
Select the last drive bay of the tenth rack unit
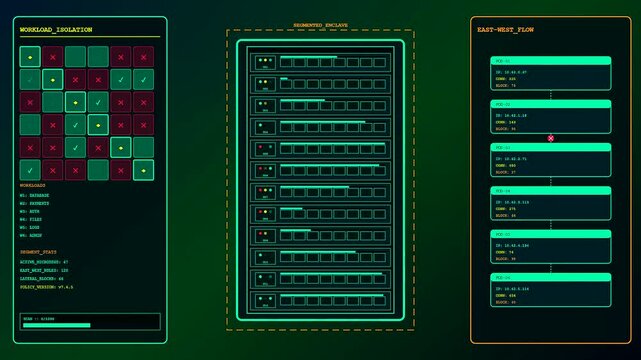point(379,257)
